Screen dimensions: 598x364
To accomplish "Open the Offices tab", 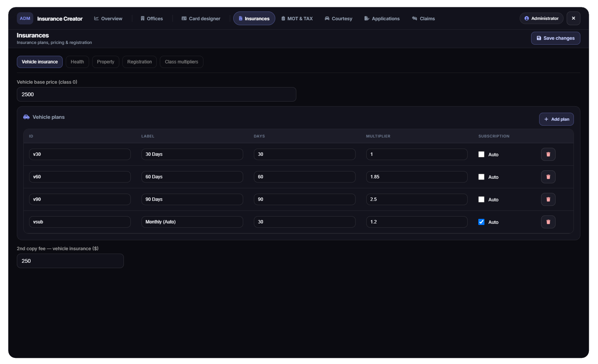I will (x=152, y=18).
